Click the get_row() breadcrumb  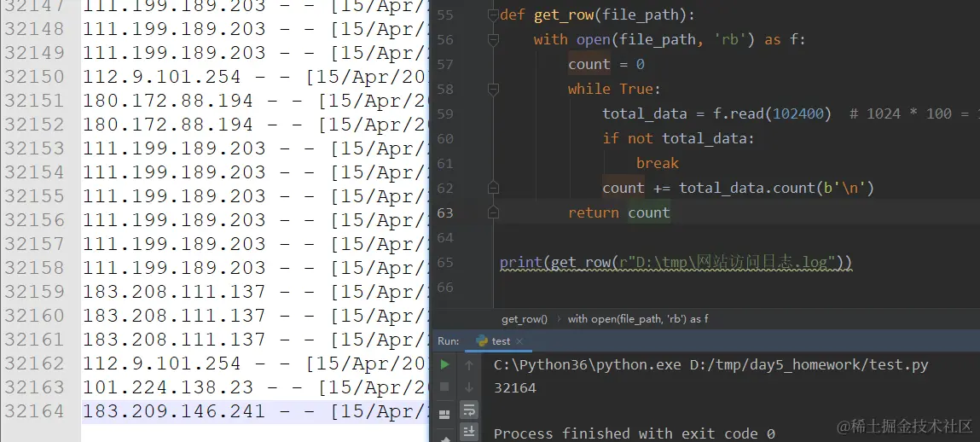point(524,319)
